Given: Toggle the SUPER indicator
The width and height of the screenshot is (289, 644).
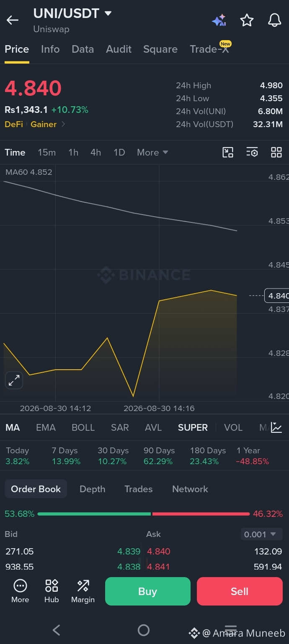Looking at the screenshot, I should click(193, 427).
